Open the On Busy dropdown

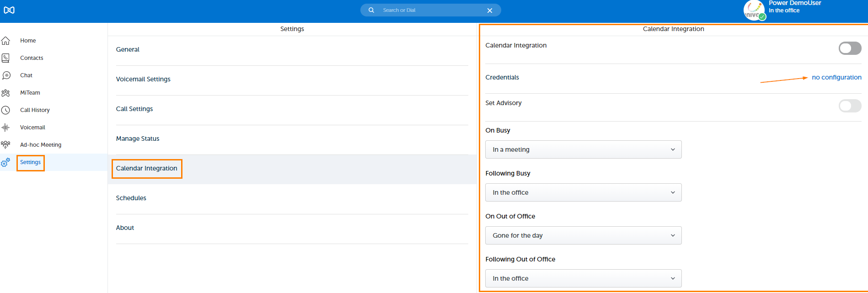[583, 149]
